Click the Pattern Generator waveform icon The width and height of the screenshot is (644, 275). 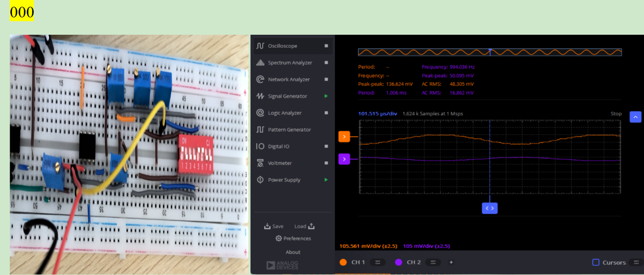(260, 129)
